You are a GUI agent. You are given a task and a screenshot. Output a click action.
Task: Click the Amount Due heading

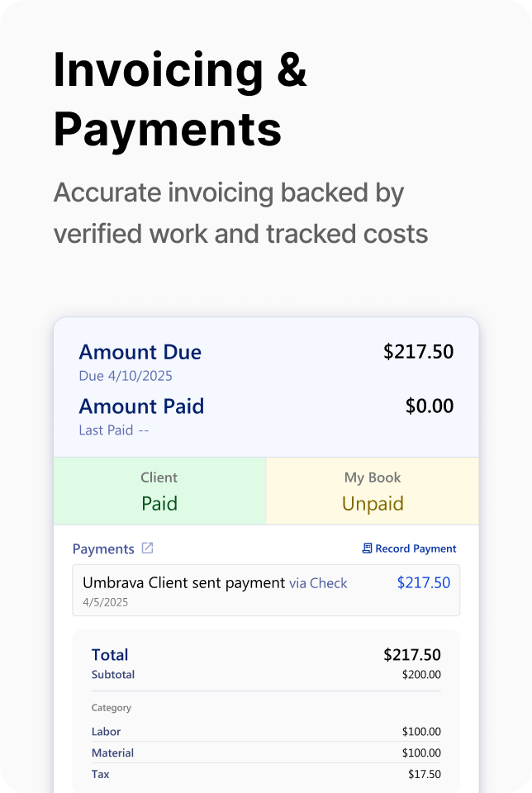coord(140,352)
